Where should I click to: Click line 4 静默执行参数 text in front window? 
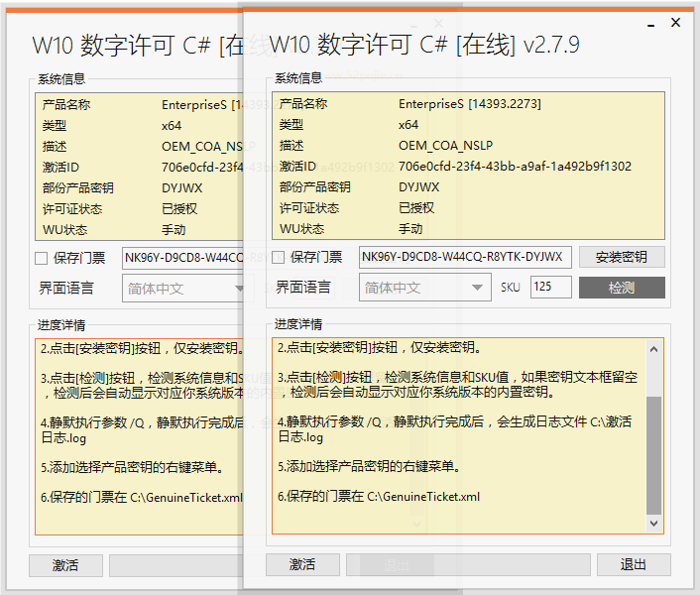[x=454, y=429]
